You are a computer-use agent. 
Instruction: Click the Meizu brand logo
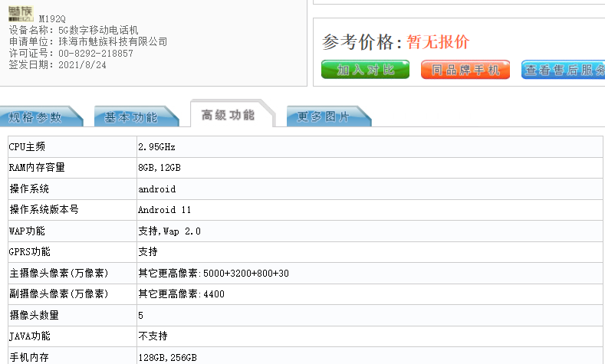(21, 15)
